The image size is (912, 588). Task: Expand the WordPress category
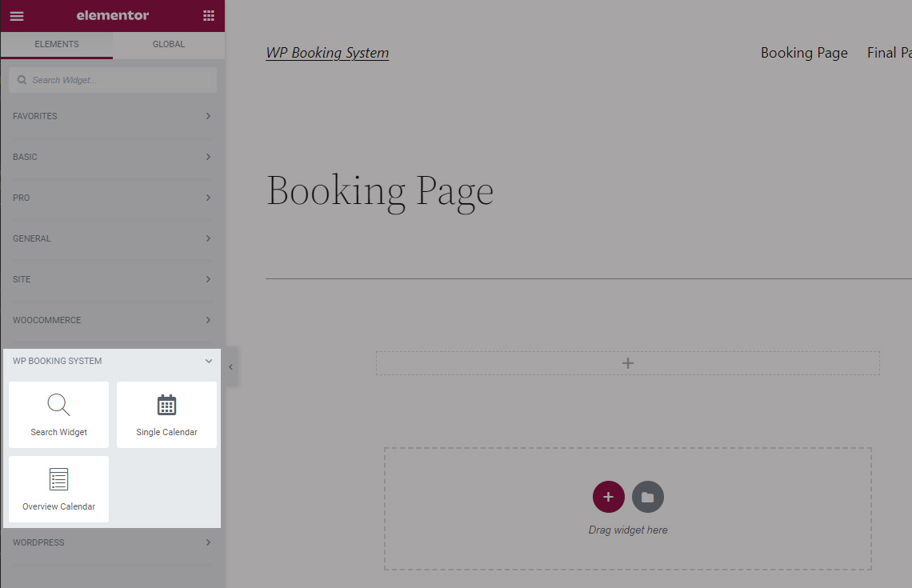pyautogui.click(x=112, y=542)
